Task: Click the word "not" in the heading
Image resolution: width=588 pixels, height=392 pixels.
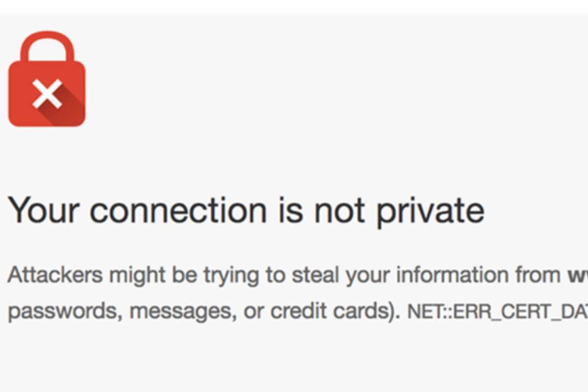Action: tap(340, 211)
